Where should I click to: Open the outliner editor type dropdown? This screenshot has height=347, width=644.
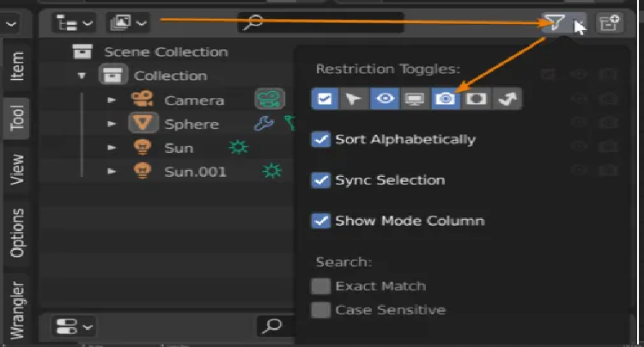click(x=70, y=23)
